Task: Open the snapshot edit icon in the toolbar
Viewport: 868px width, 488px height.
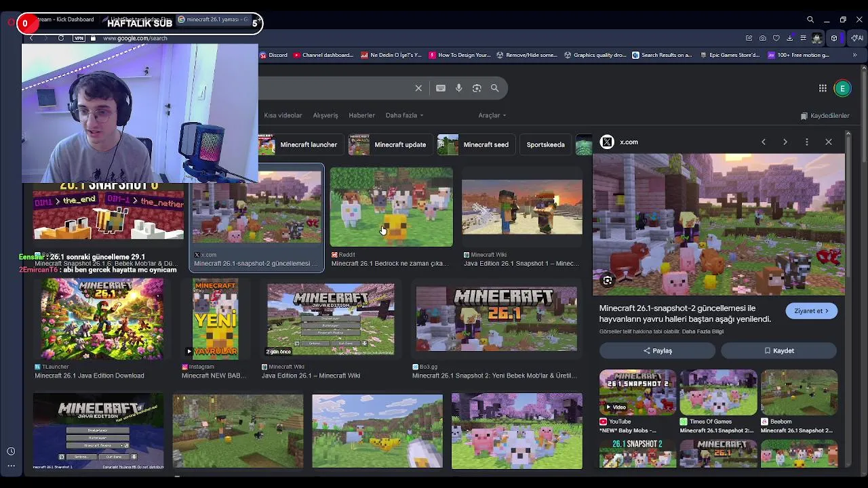Action: tap(749, 38)
